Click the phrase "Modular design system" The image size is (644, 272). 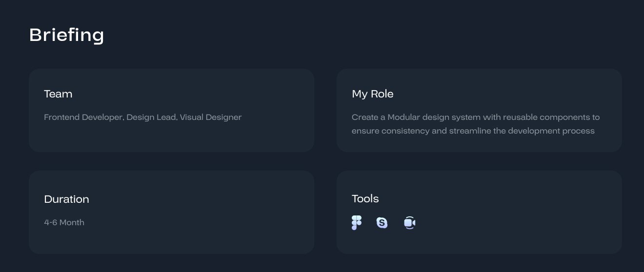pos(434,117)
